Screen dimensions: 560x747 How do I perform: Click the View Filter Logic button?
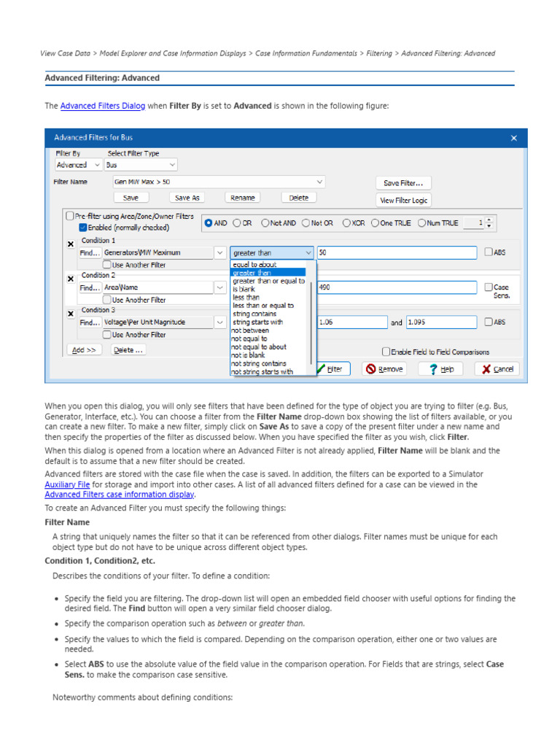(403, 200)
